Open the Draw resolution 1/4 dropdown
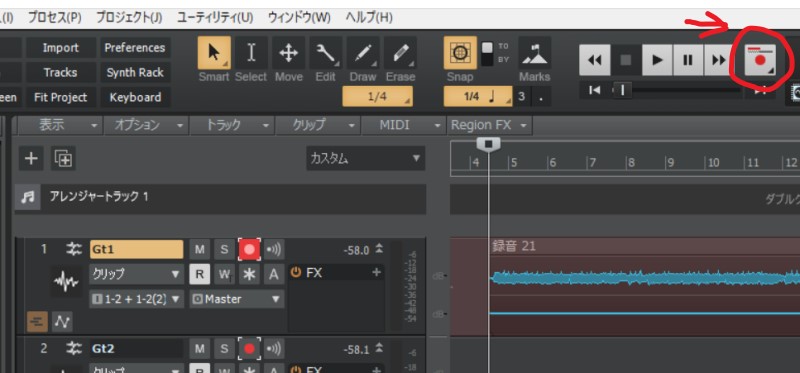Viewport: 800px width, 373px height. [x=378, y=96]
